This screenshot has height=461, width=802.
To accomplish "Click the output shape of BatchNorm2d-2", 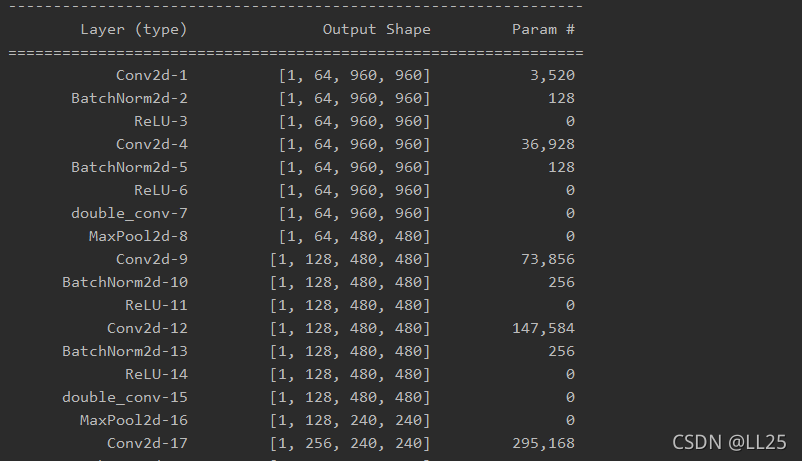I will tap(354, 99).
